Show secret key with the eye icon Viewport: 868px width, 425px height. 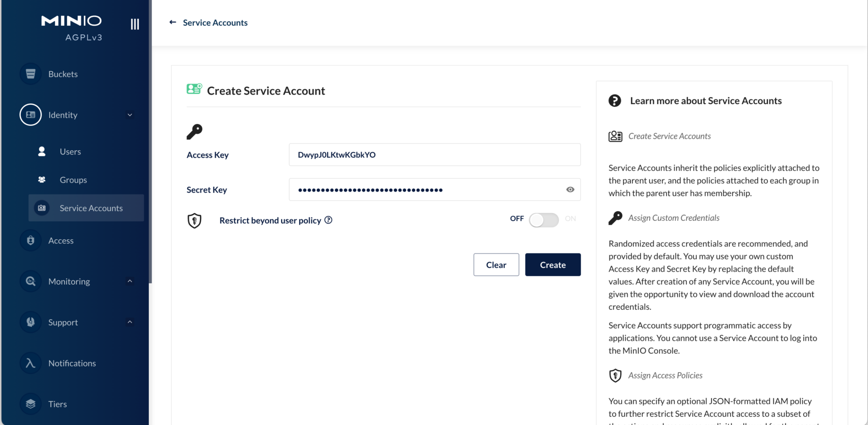tap(570, 189)
